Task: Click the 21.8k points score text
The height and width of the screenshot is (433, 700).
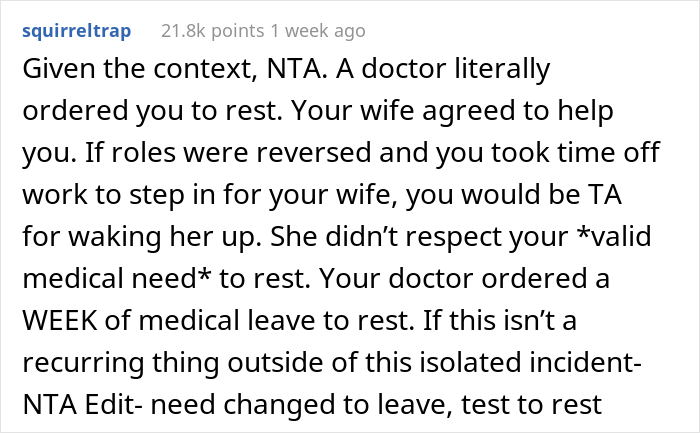Action: tap(209, 31)
